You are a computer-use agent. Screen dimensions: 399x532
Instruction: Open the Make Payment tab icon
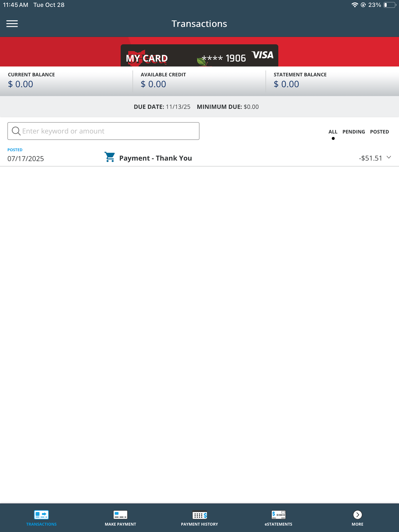[120, 515]
